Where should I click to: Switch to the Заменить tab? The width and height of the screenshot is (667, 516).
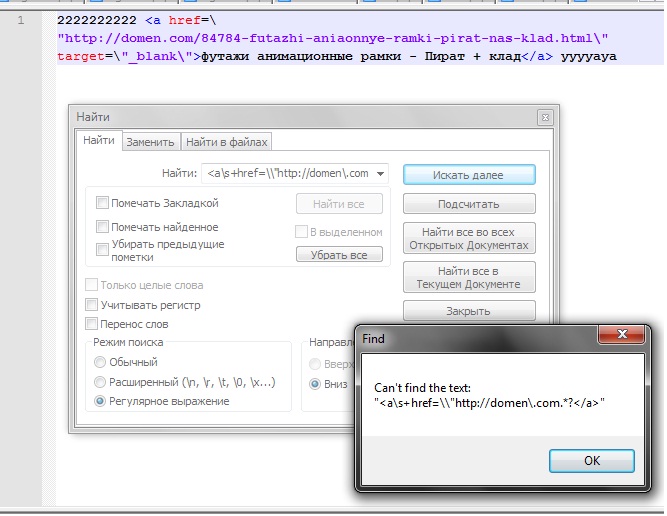tap(150, 142)
